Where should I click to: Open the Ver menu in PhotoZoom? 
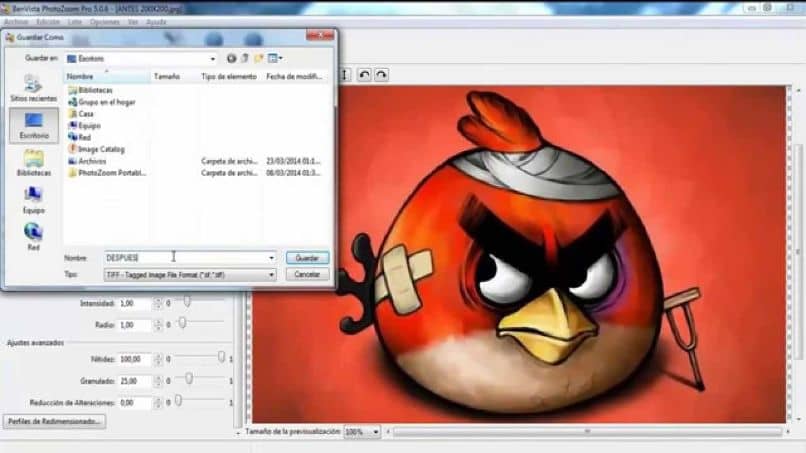(x=133, y=22)
